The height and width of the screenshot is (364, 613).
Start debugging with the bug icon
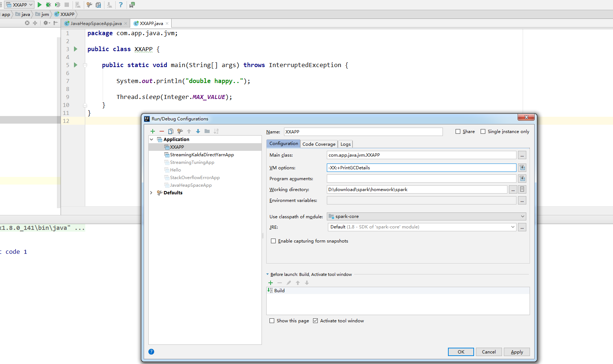pyautogui.click(x=48, y=5)
